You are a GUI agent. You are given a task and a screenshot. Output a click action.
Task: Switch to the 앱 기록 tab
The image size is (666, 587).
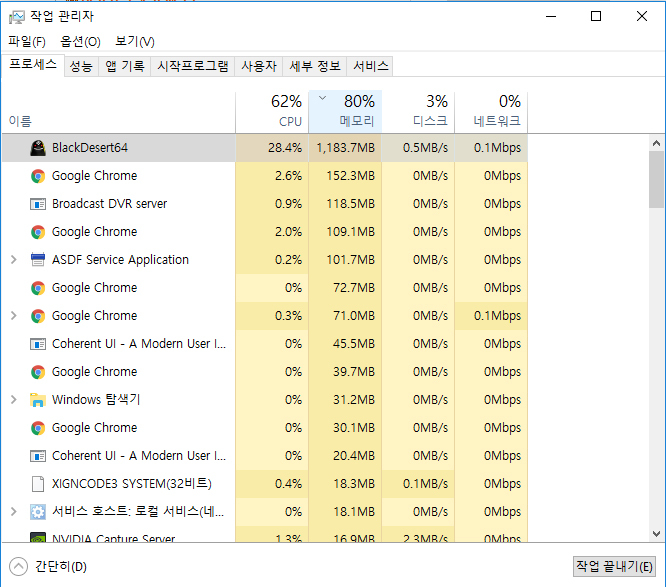pos(124,66)
